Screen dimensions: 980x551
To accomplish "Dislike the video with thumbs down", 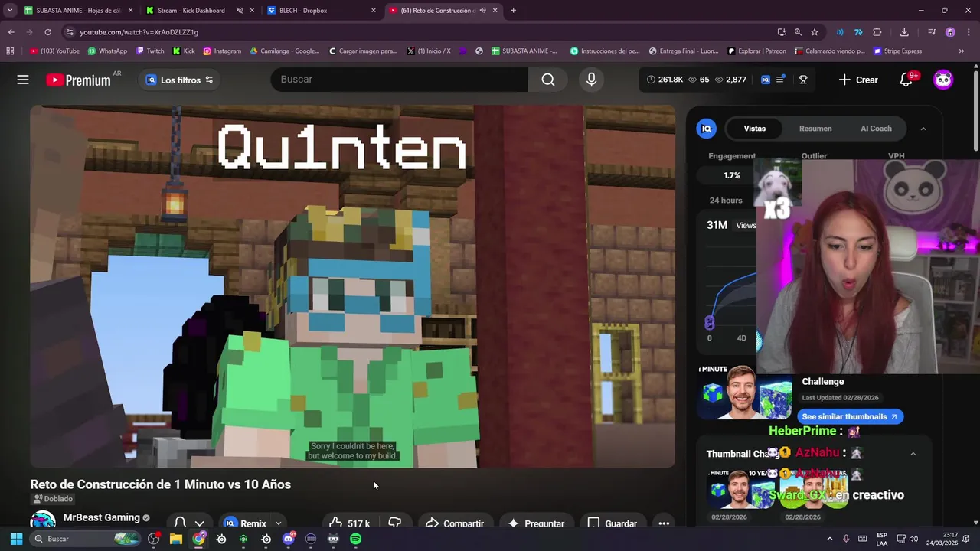I will point(395,523).
